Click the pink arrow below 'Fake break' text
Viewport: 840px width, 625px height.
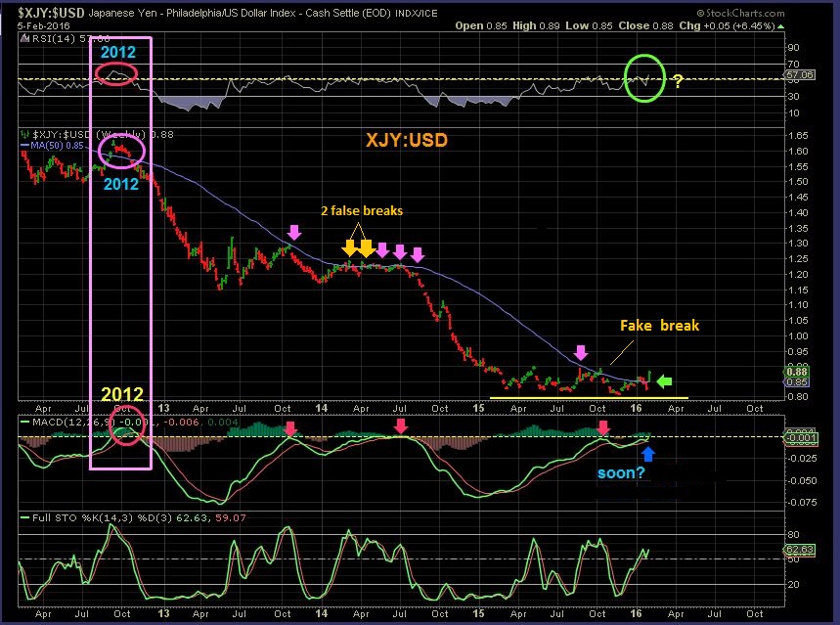pyautogui.click(x=581, y=352)
